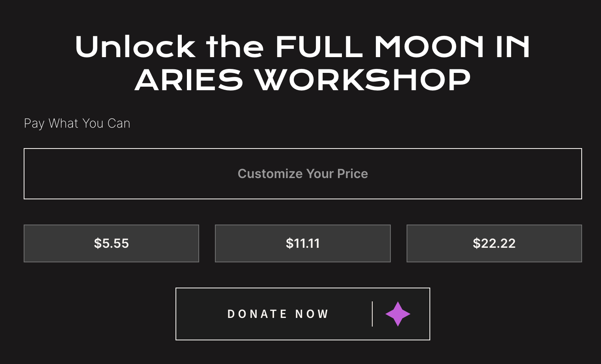The width and height of the screenshot is (601, 364).
Task: Pick the $22.22 donation tier
Action: (x=494, y=243)
